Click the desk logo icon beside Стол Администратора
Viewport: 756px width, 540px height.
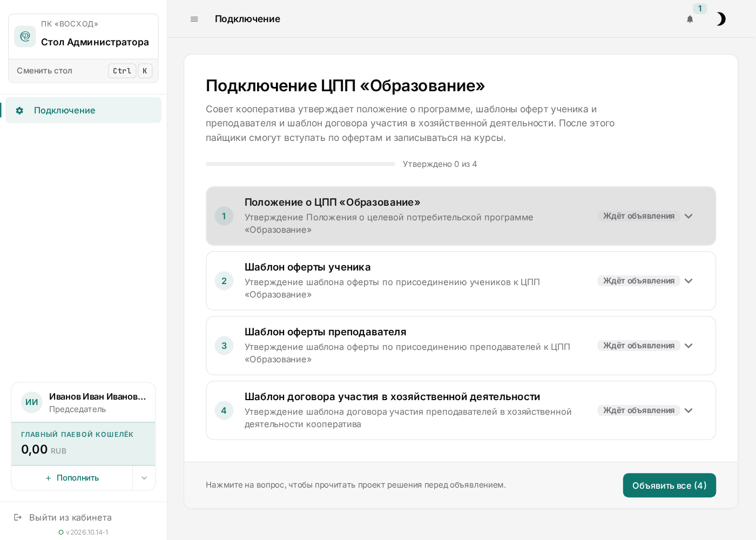coord(25,36)
